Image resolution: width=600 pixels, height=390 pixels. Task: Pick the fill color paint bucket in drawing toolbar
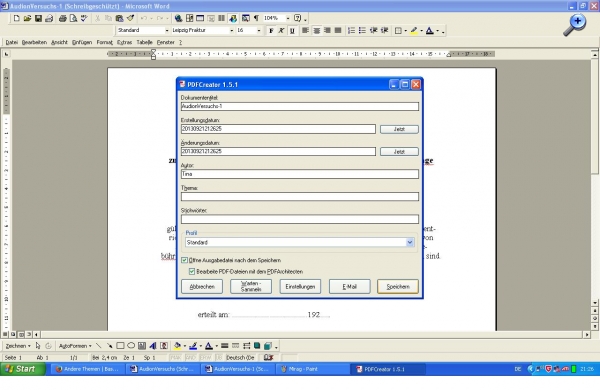177,346
